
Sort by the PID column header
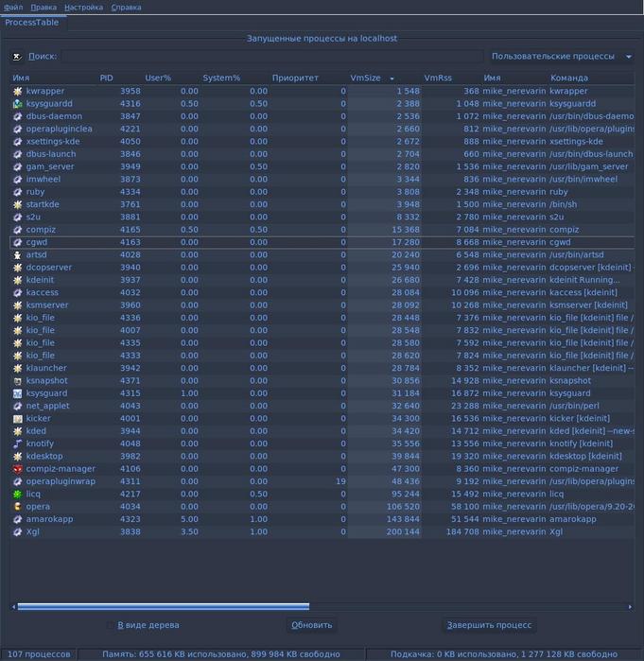pyautogui.click(x=120, y=78)
